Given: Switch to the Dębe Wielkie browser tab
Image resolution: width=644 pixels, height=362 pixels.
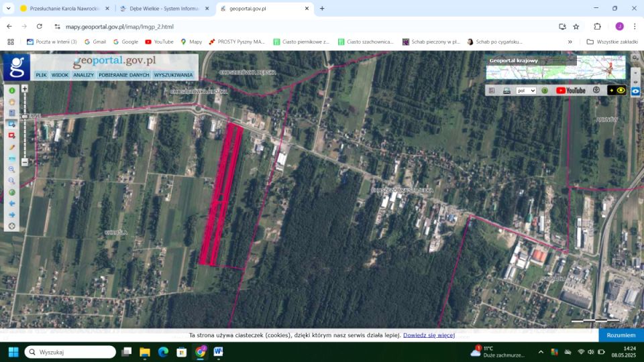Looking at the screenshot, I should click(161, 9).
